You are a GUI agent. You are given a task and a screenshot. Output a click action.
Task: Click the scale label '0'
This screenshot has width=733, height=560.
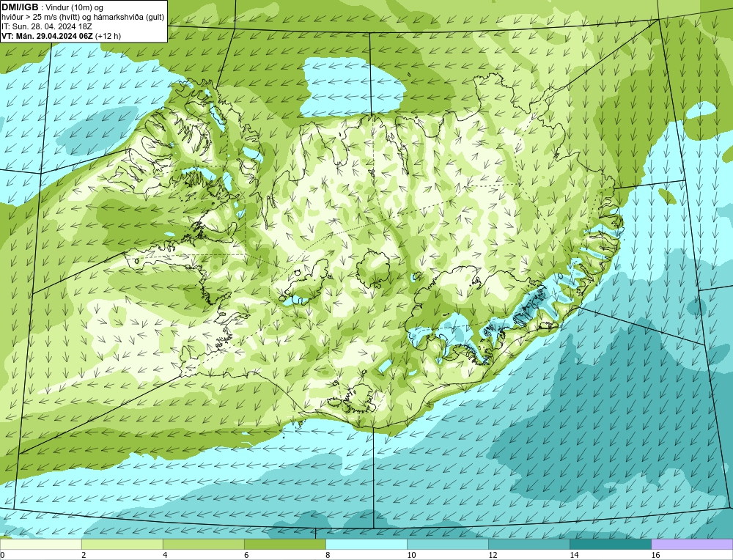coord(2,555)
